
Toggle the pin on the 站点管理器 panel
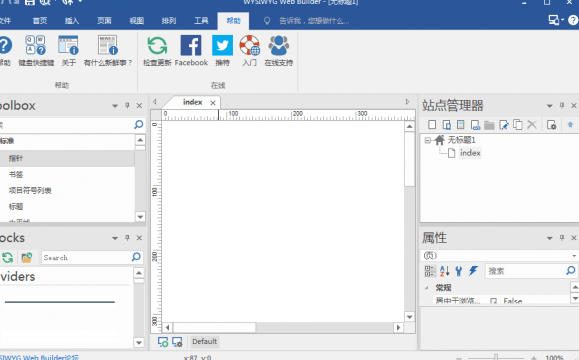pyautogui.click(x=562, y=105)
